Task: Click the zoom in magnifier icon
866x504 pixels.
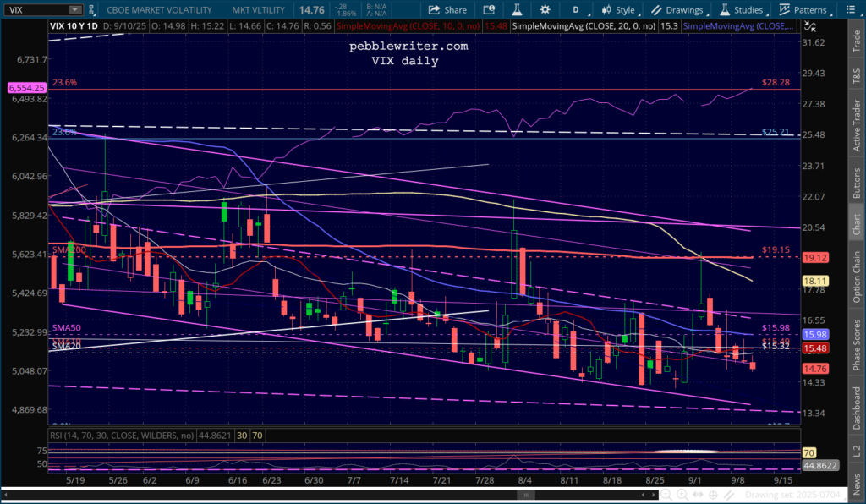Action: 682,495
